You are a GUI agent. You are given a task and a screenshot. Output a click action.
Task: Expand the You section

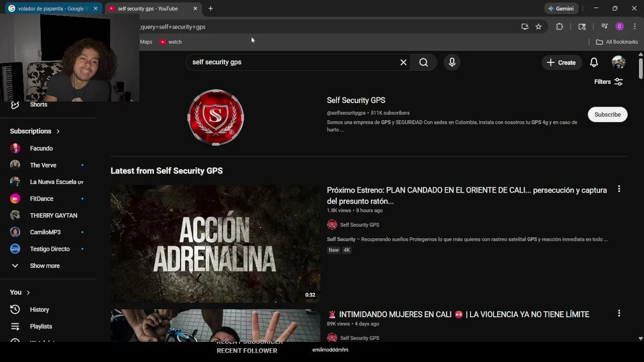pos(20,293)
